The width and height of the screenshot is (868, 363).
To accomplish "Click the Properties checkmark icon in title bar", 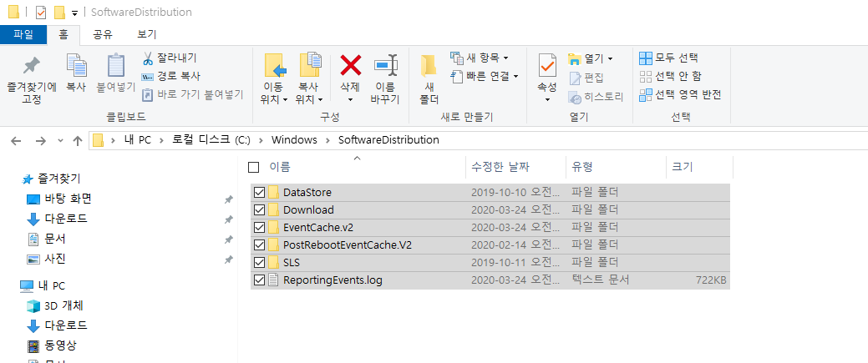I will tap(40, 12).
